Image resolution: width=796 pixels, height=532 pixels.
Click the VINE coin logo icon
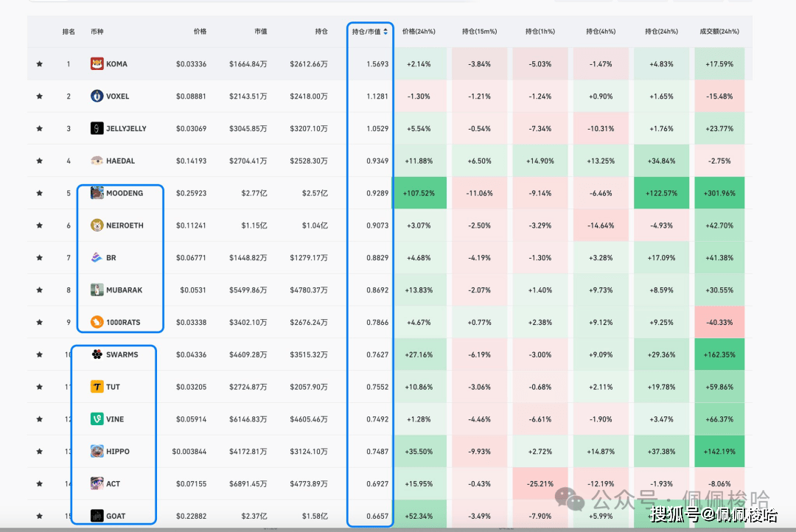97,419
